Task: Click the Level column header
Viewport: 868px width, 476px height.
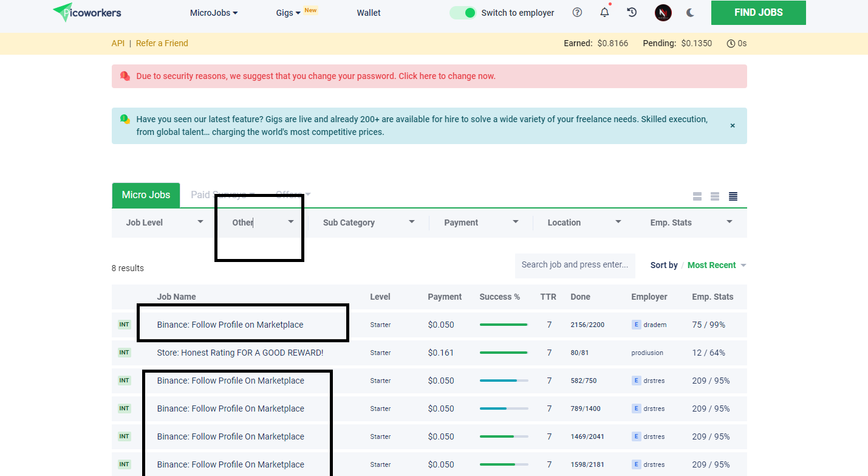Action: (380, 297)
